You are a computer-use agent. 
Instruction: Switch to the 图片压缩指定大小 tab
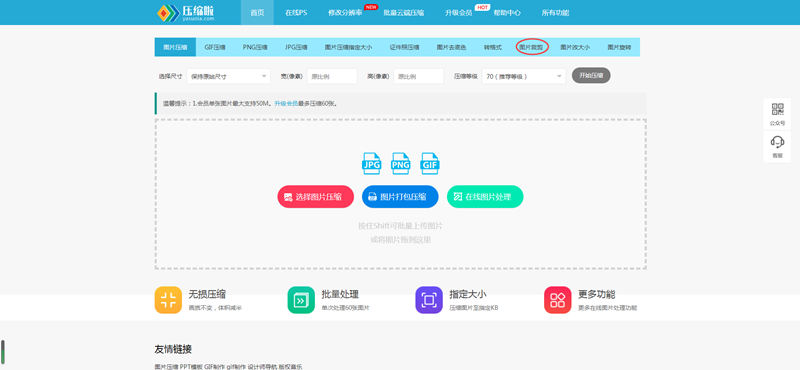[x=348, y=47]
